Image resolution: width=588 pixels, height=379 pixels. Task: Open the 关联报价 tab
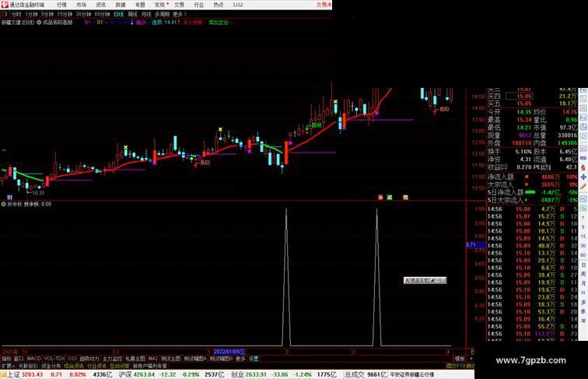28,366
